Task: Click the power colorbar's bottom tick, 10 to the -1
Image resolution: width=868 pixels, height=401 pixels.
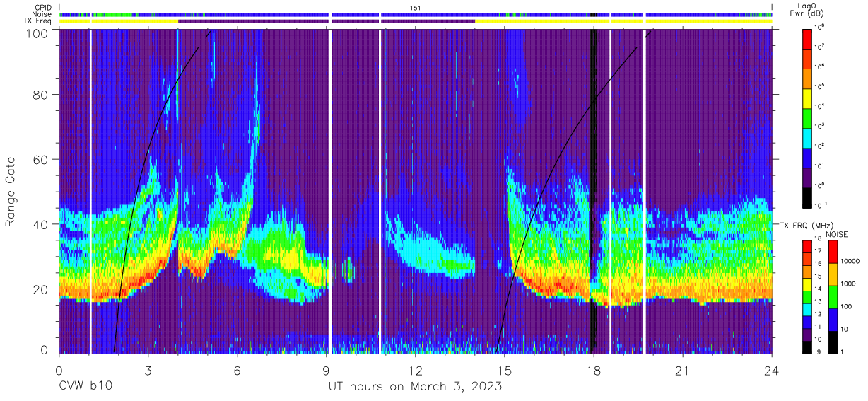Action: point(821,205)
